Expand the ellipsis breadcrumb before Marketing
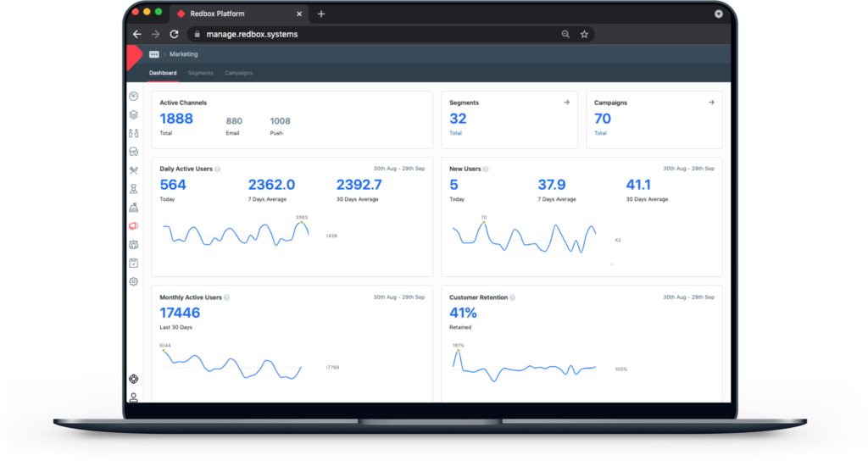This screenshot has height=461, width=868. point(153,54)
